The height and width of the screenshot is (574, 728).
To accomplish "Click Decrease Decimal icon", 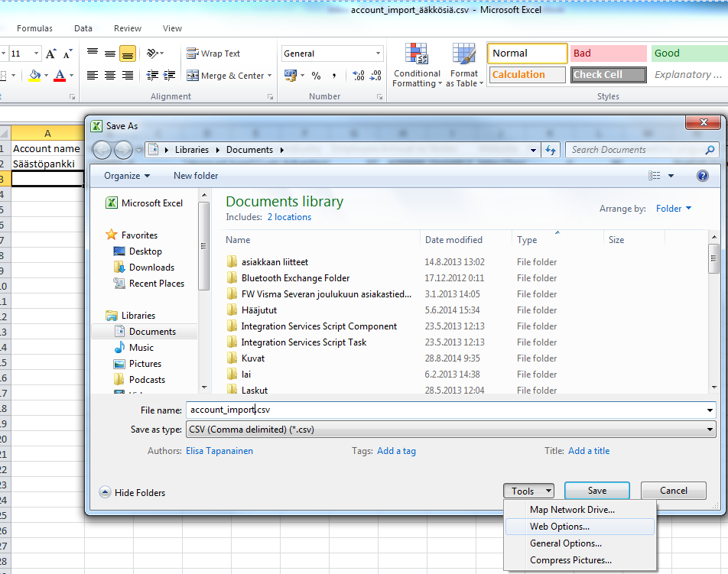I will pos(375,75).
